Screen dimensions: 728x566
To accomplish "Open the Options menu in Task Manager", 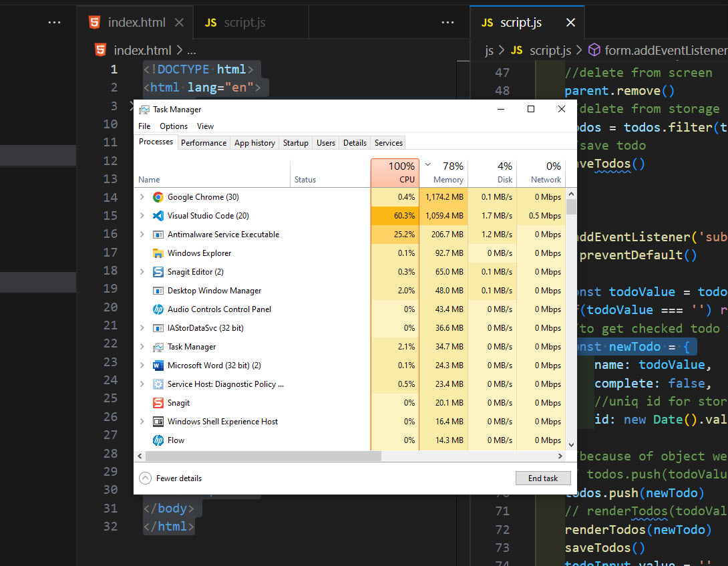I will (x=174, y=126).
